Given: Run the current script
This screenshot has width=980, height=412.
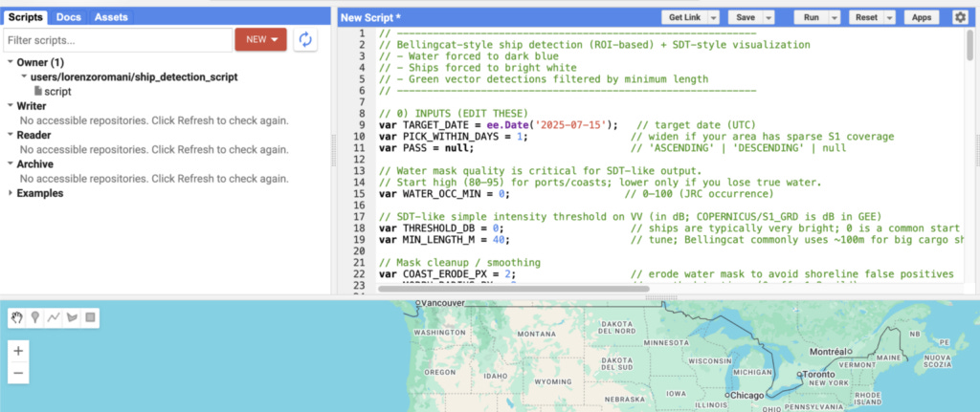Looking at the screenshot, I should pos(812,17).
